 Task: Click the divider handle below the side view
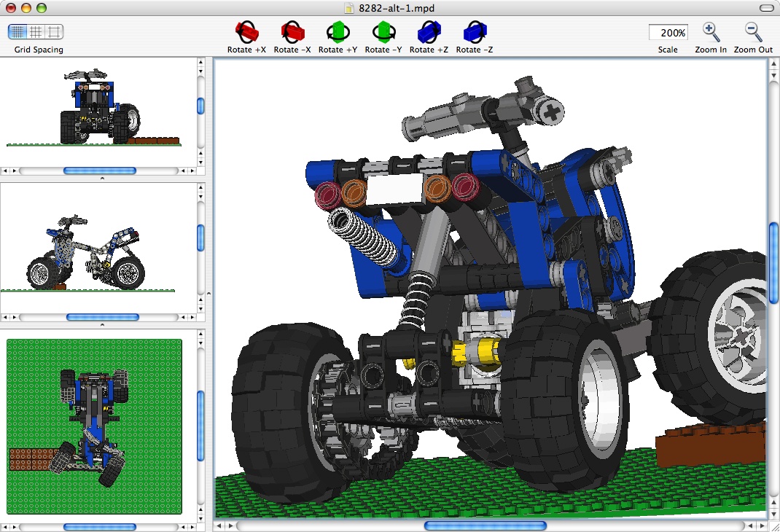point(102,324)
